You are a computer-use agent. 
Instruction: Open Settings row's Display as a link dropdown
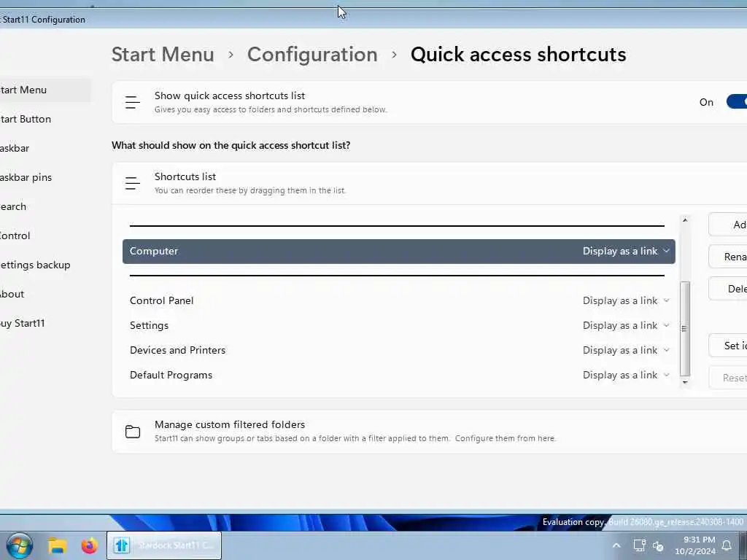(x=626, y=325)
